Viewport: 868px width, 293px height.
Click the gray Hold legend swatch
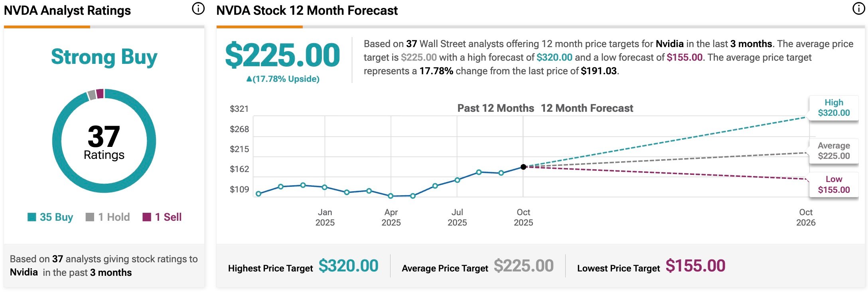[x=90, y=217]
